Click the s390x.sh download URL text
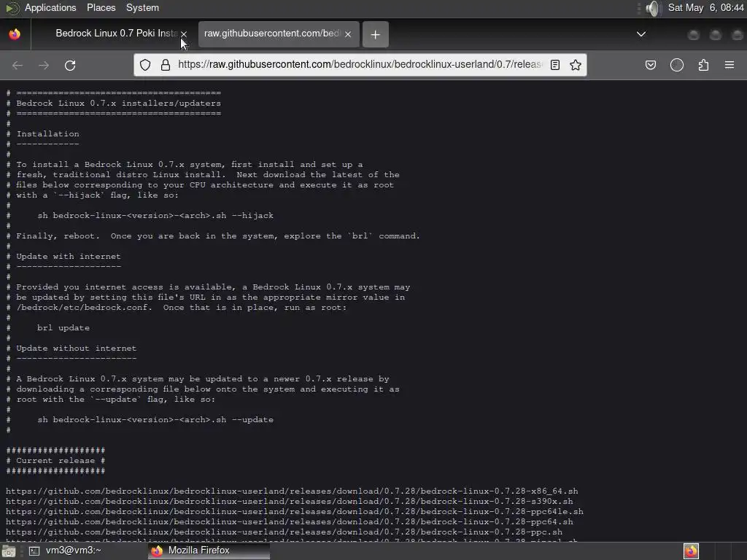Image resolution: width=747 pixels, height=560 pixels. coord(289,502)
